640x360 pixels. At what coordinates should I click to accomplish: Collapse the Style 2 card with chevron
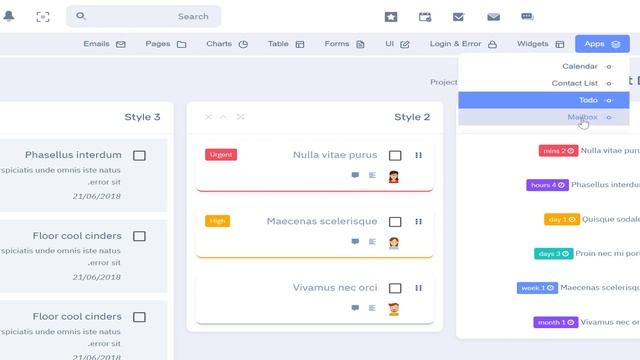(223, 117)
